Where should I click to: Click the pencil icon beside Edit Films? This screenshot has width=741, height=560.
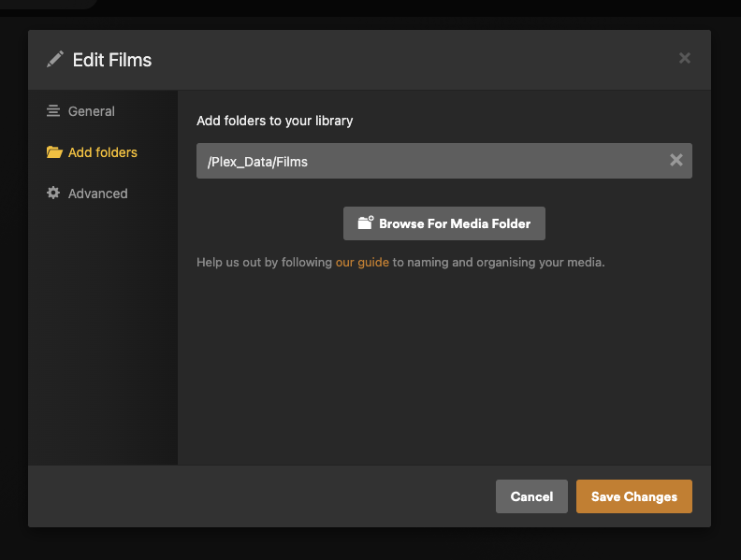[55, 59]
